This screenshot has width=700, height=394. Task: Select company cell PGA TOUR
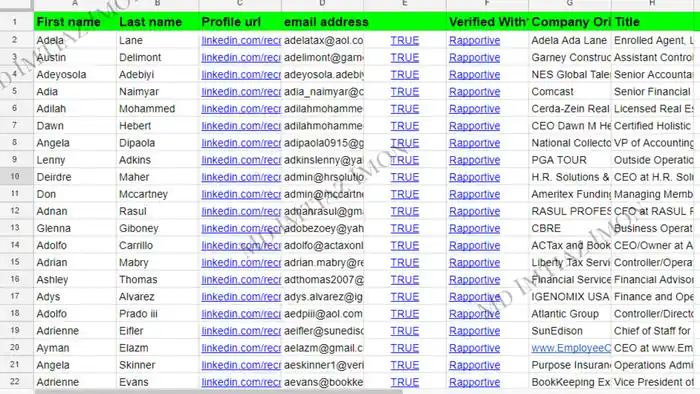pos(570,160)
